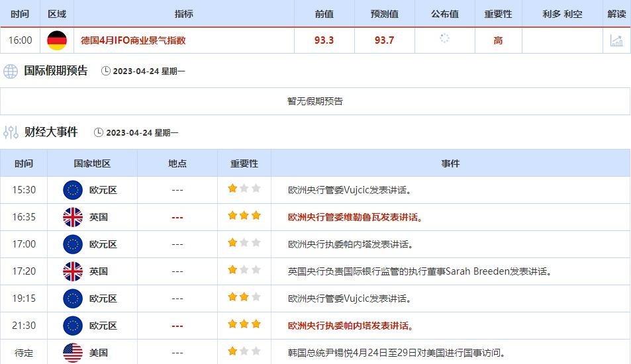
Task: Click the three-star rating in the 16:35 row
Action: tap(244, 216)
